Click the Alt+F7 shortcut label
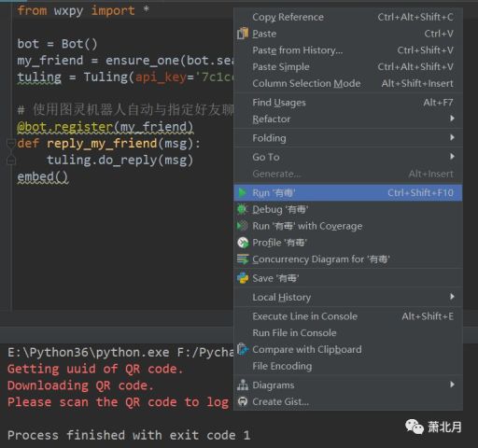 pos(438,102)
